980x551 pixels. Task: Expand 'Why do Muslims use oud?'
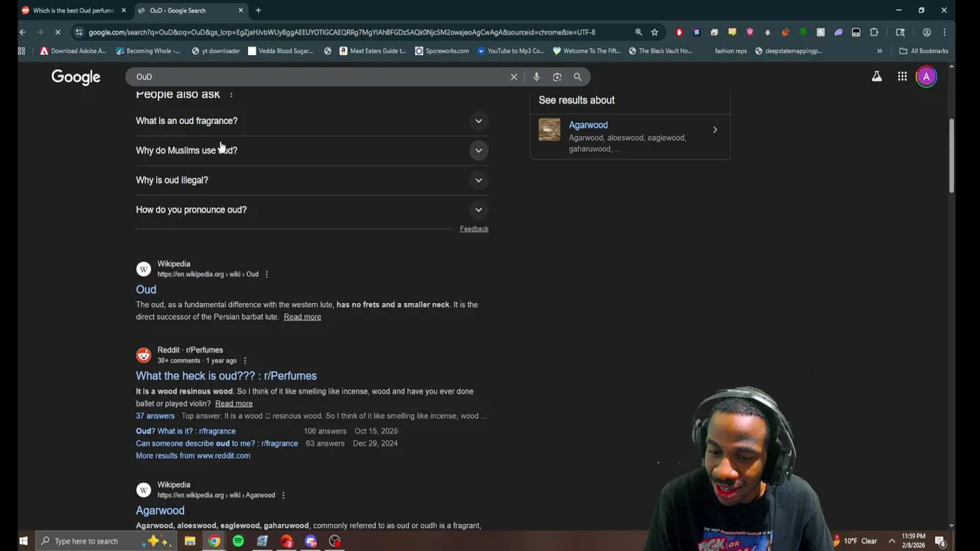(x=312, y=150)
